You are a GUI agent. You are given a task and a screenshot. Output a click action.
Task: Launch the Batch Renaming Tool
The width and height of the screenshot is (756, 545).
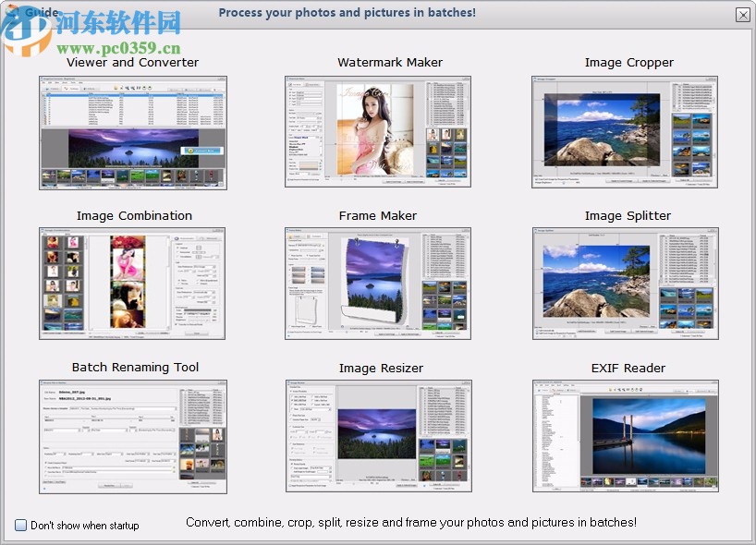click(132, 435)
